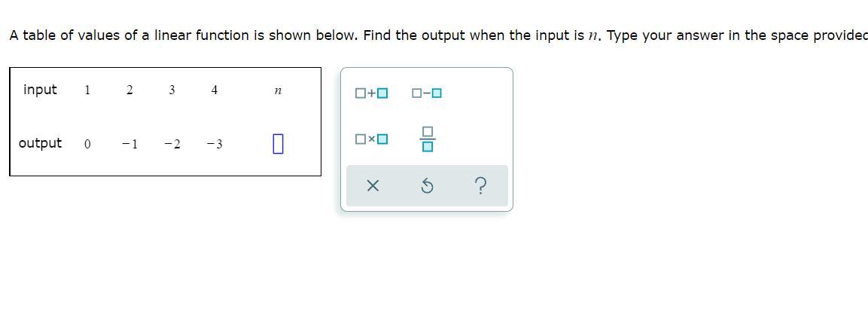
Task: Select the input value 4 cell
Action: tap(215, 90)
